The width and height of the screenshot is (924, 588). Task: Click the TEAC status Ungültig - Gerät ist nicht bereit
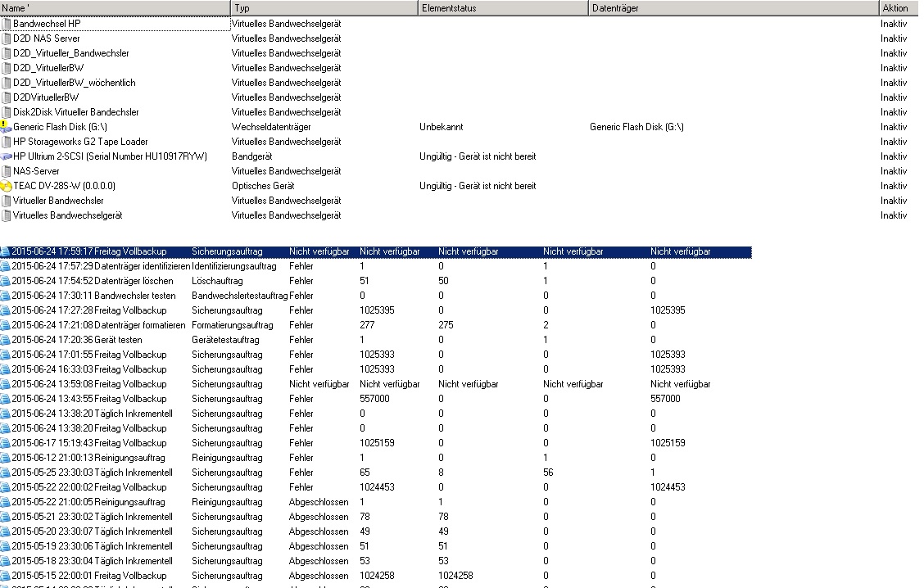click(x=478, y=186)
